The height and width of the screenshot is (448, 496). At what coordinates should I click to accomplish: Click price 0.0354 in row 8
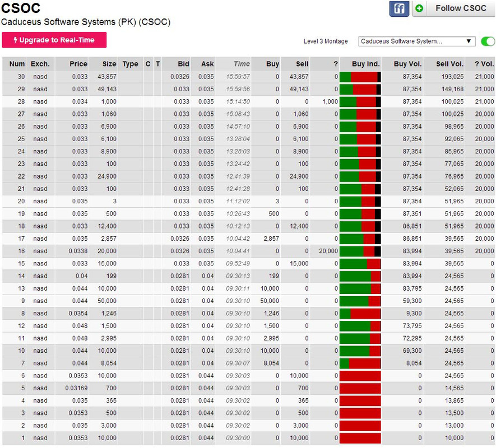(x=78, y=313)
